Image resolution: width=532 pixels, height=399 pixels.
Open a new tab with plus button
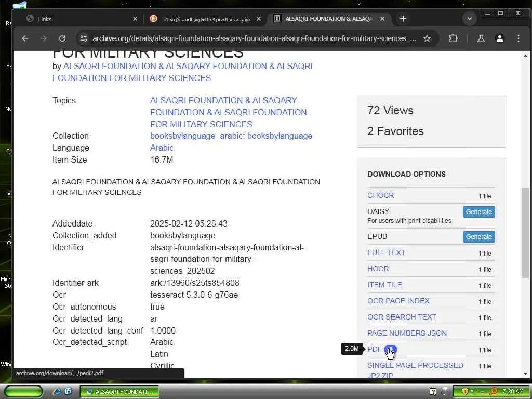pos(403,19)
